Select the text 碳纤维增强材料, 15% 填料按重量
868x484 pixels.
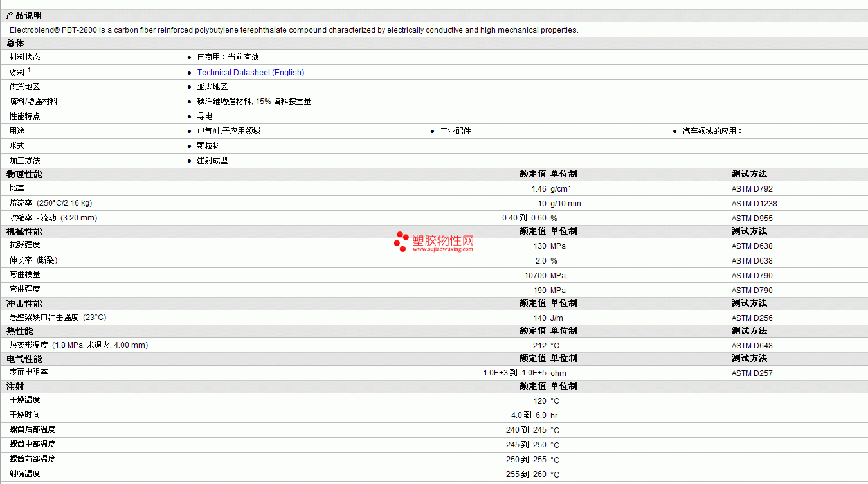(255, 102)
